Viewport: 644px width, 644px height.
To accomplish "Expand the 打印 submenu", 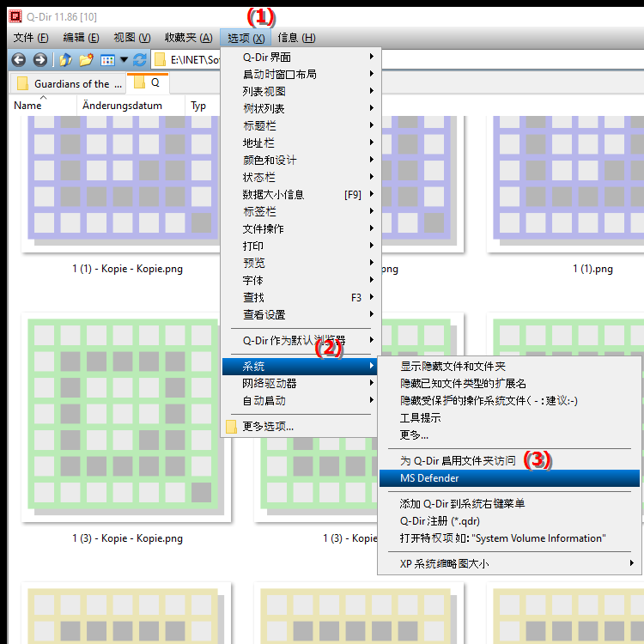I will tap(300, 246).
